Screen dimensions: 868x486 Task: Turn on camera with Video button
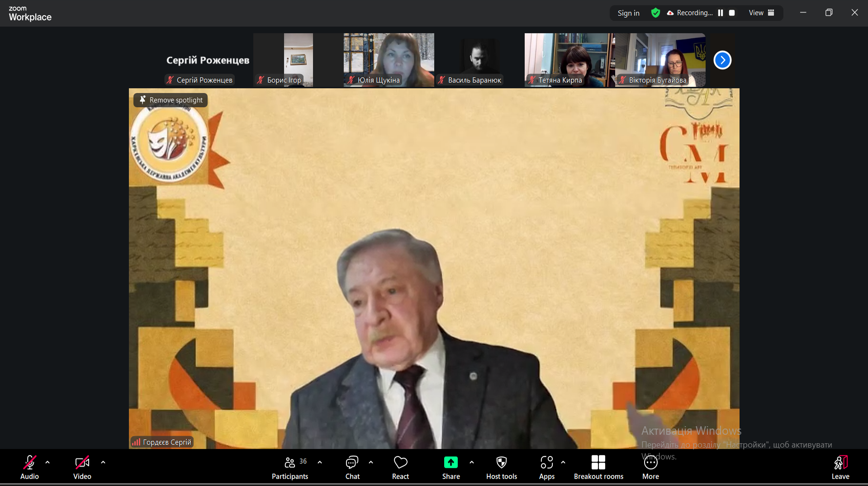click(x=82, y=467)
